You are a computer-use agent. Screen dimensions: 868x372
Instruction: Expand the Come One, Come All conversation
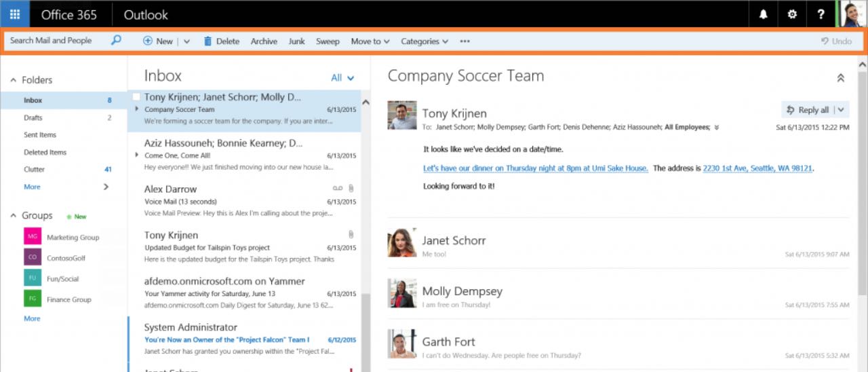137,155
